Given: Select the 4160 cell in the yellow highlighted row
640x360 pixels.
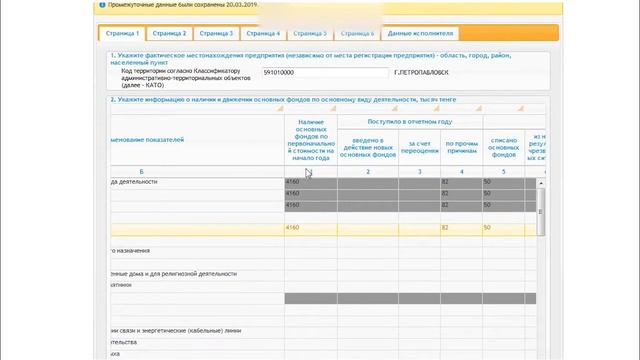Looking at the screenshot, I should click(x=311, y=228).
